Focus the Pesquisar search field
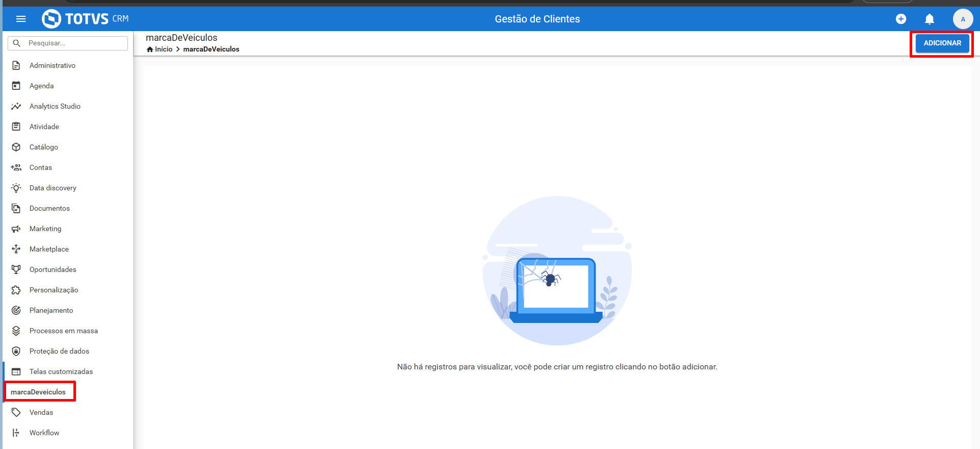The image size is (980, 449). pyautogui.click(x=68, y=43)
